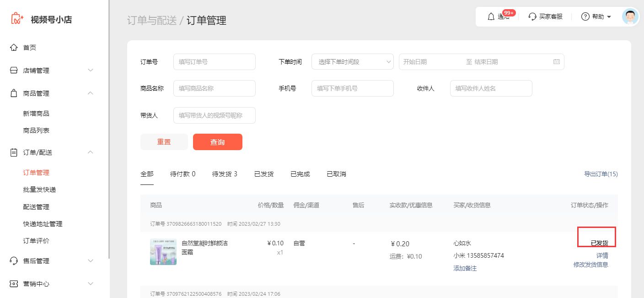Click the 重置 button

pos(164,142)
